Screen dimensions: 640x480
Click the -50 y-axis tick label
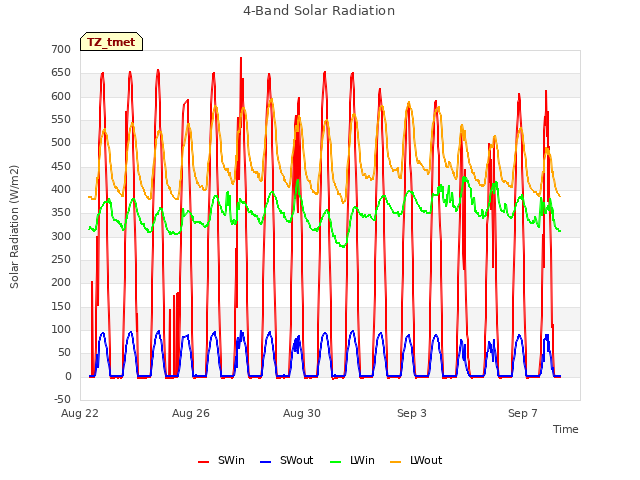[x=62, y=399]
